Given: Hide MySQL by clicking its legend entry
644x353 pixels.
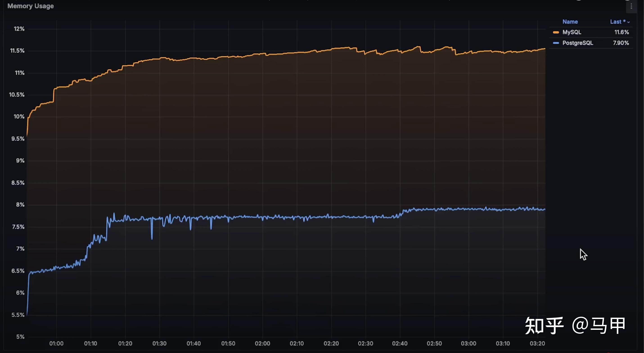Looking at the screenshot, I should click(572, 32).
